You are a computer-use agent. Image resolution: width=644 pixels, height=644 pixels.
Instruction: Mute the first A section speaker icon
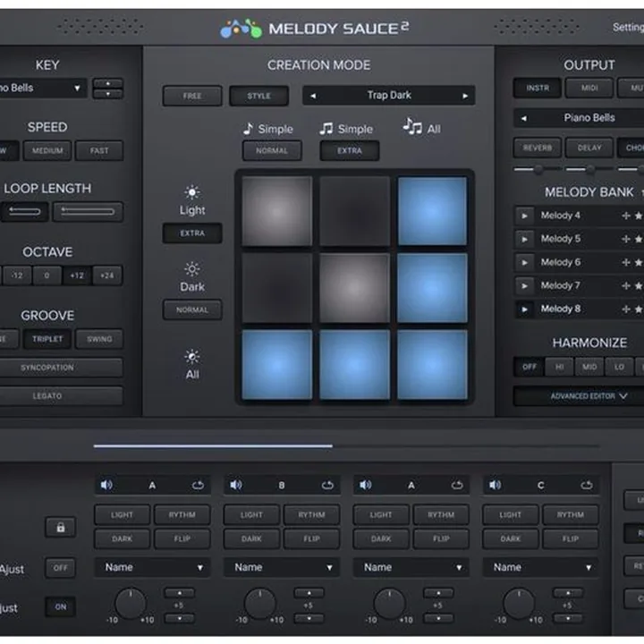point(106,485)
